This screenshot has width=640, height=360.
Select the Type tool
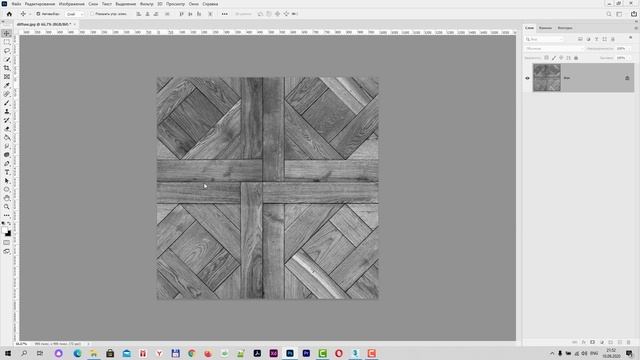[x=7, y=172]
